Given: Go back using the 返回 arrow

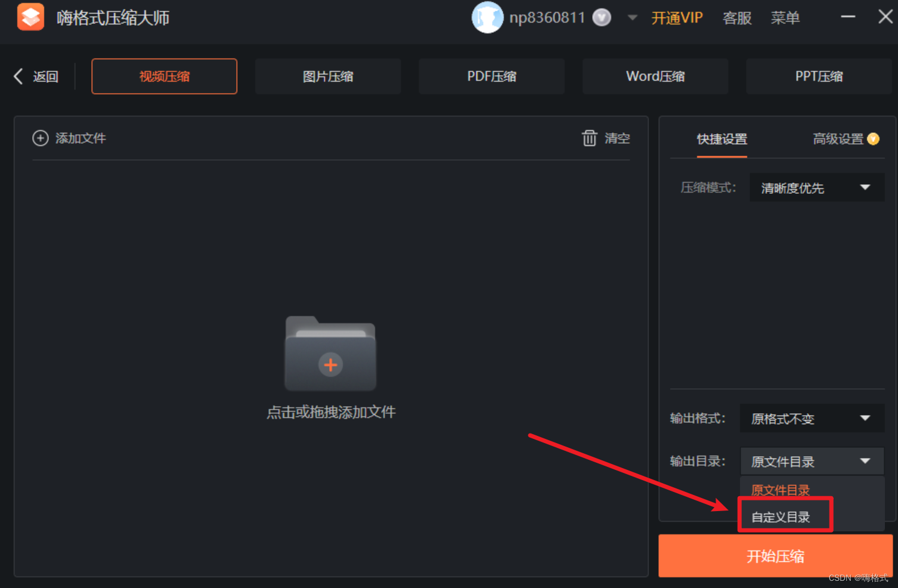Looking at the screenshot, I should click(x=36, y=76).
